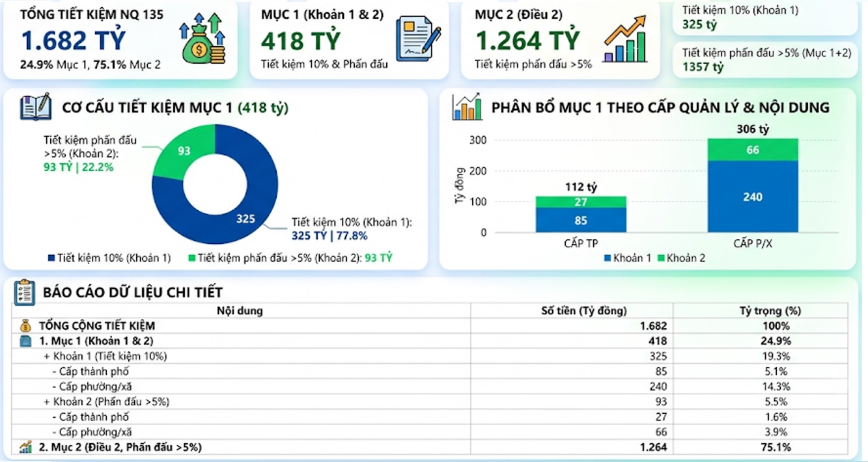Click the bar chart icon beside PHÂN BỔ MỤC 1

(467, 107)
